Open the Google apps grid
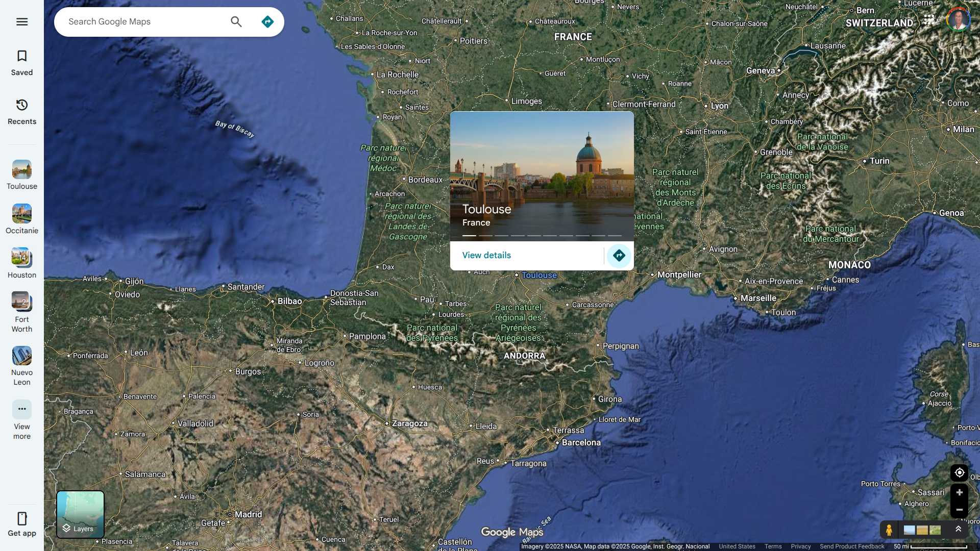 pos(929,20)
